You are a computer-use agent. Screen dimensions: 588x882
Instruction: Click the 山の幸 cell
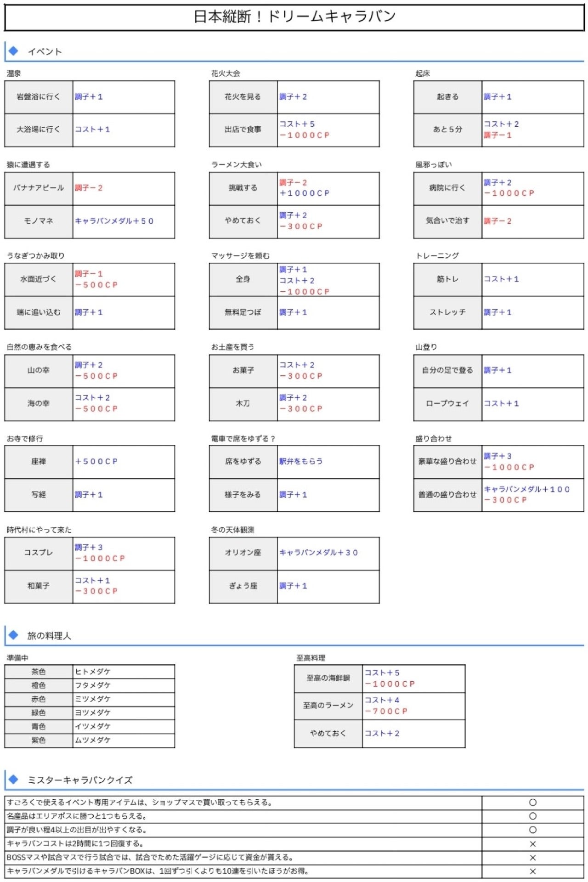(x=39, y=371)
